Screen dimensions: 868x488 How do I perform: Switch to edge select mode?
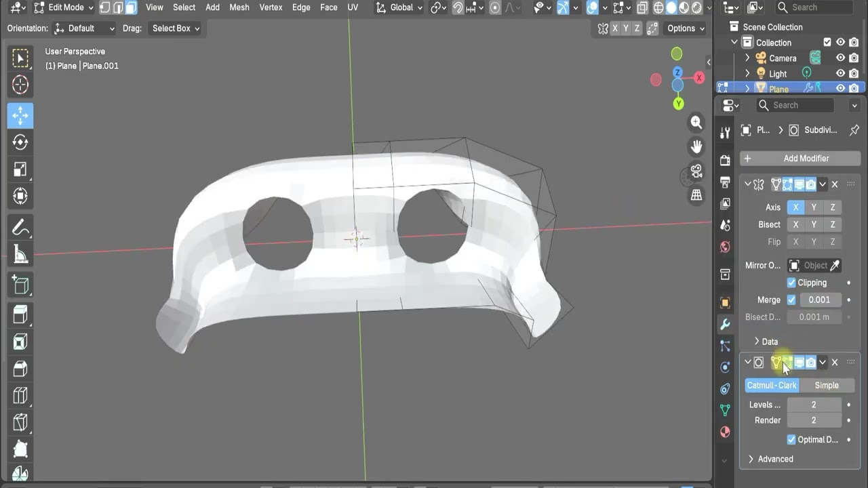click(118, 7)
